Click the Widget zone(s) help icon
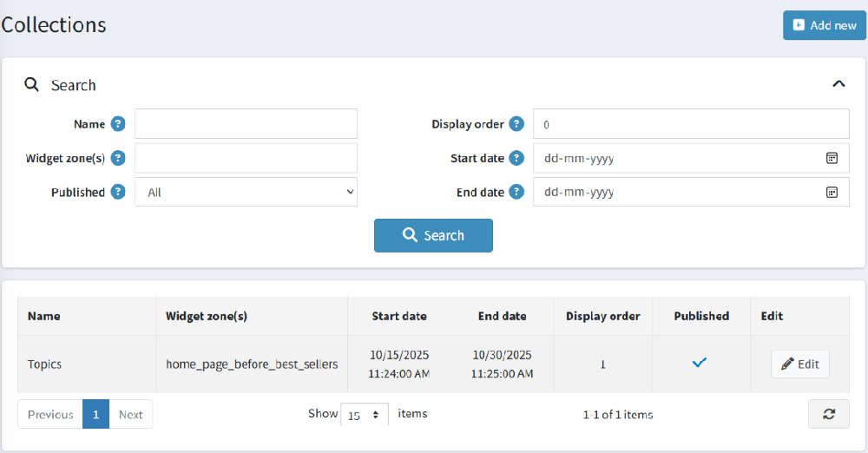 [118, 158]
